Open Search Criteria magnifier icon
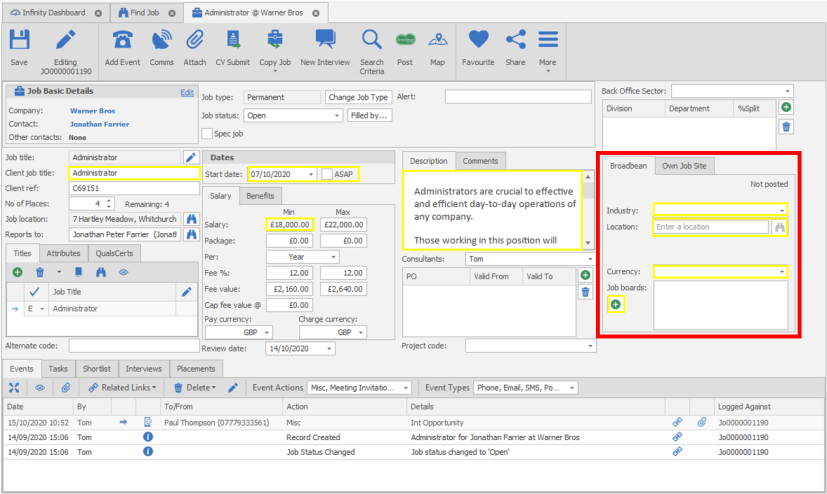The width and height of the screenshot is (827, 494). point(372,40)
